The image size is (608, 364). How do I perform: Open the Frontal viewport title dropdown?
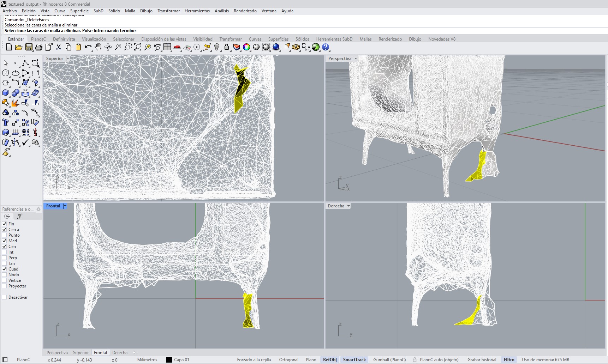pos(65,206)
